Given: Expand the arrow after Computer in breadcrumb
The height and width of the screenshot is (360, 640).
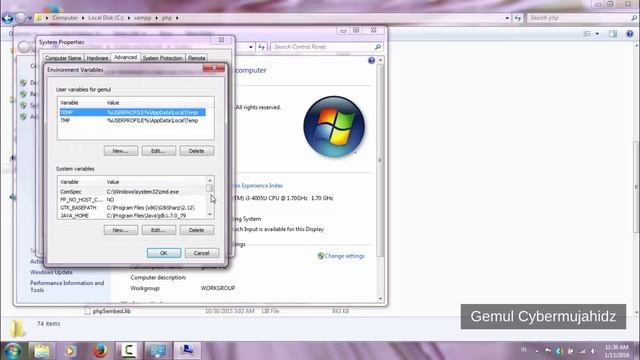Looking at the screenshot, I should [83, 18].
